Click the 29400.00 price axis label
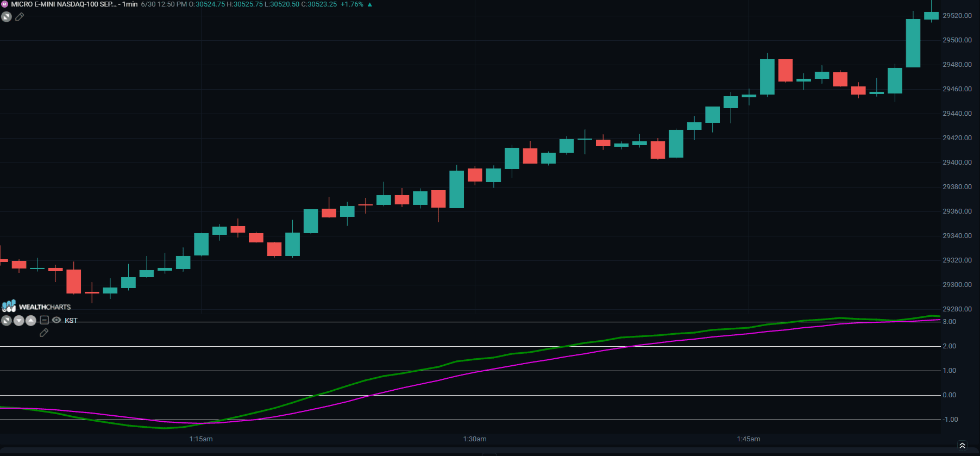Image resolution: width=980 pixels, height=456 pixels. (x=957, y=163)
